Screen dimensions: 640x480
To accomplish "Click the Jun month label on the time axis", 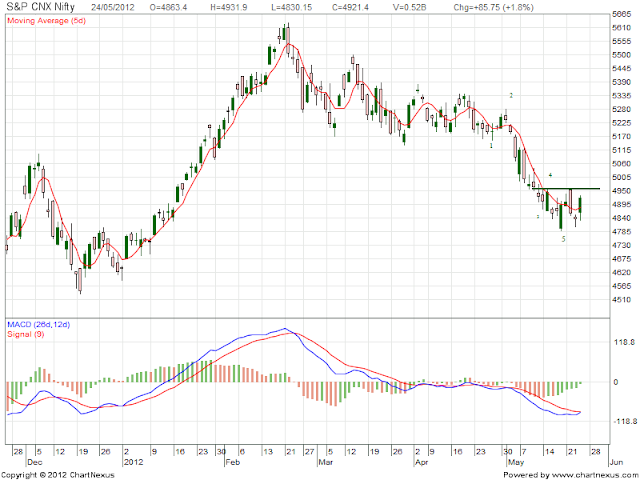I will (616, 462).
